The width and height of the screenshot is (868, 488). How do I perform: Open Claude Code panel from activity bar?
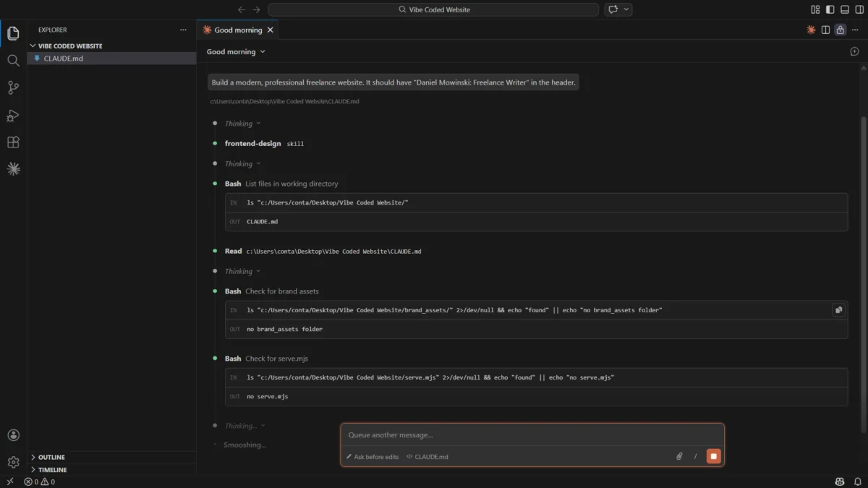click(x=13, y=169)
